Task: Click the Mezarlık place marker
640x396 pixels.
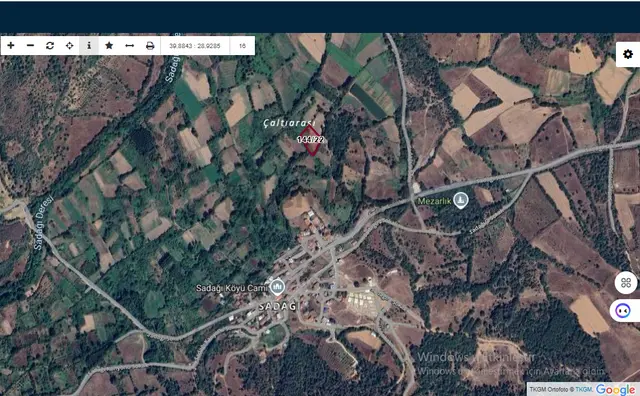Action: (x=461, y=200)
